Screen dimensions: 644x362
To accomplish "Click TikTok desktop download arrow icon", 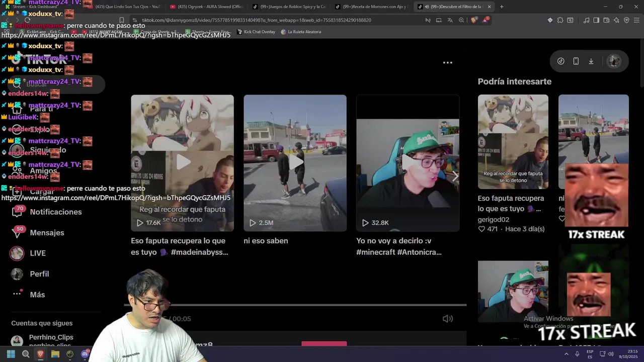I will 591,61.
